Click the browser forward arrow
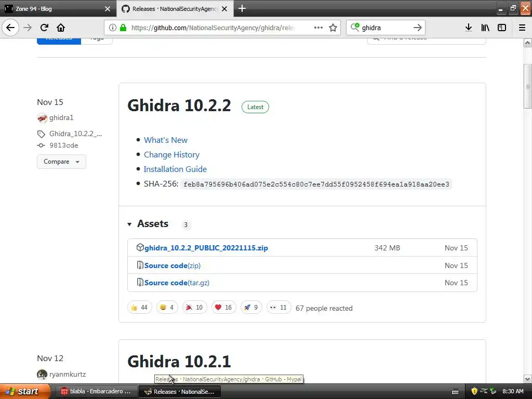The width and height of the screenshot is (532, 399). (28, 28)
